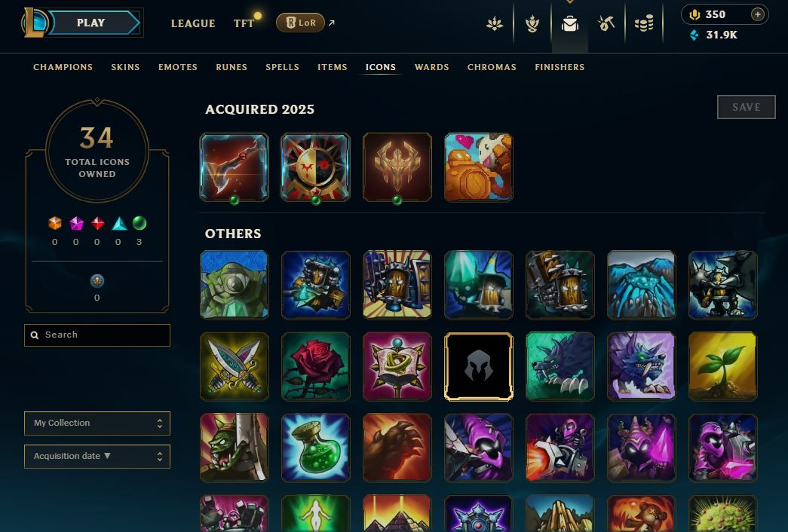Open the Chromas tab
Viewport: 788px width, 532px height.
(492, 67)
